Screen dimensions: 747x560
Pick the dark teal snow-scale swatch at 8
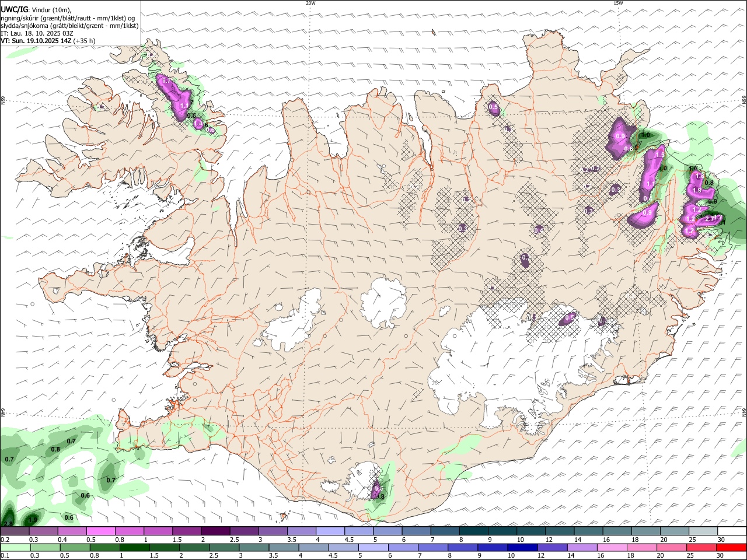pos(474,531)
